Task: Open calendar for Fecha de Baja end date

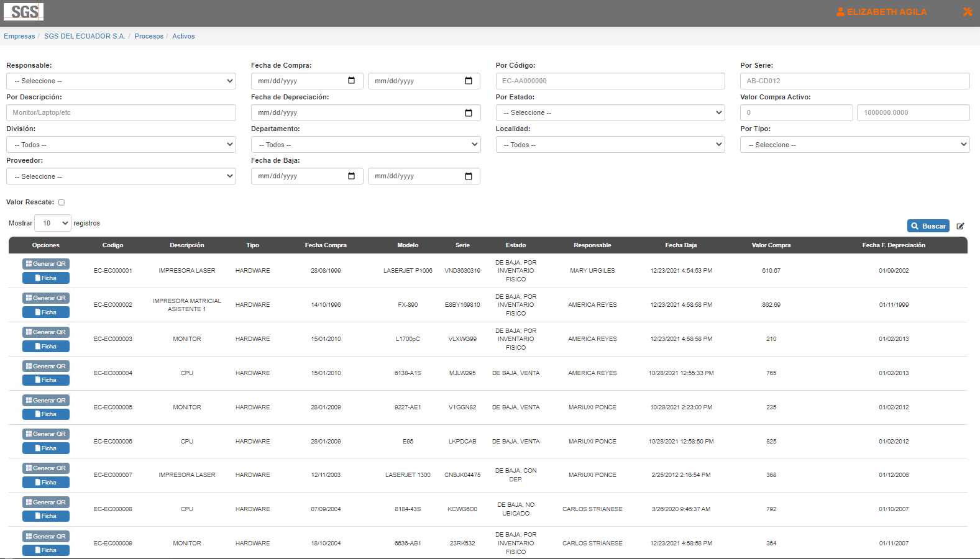Action: 468,176
